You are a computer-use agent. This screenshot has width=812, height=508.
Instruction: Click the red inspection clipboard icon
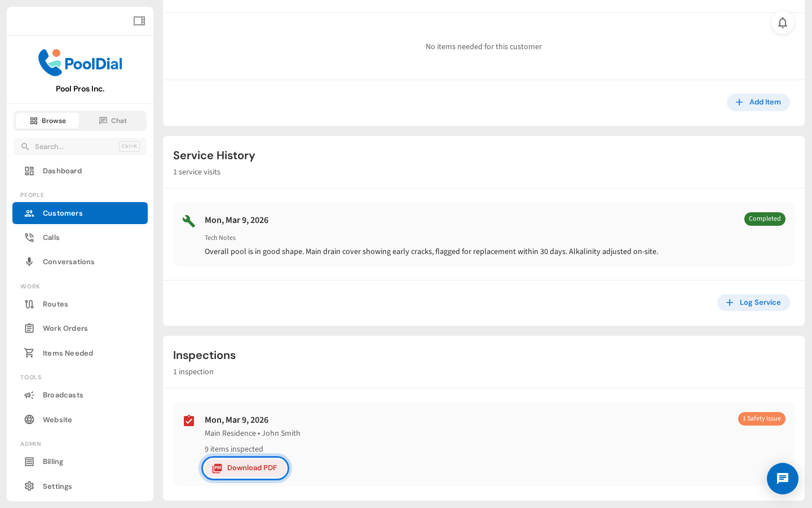pos(189,421)
